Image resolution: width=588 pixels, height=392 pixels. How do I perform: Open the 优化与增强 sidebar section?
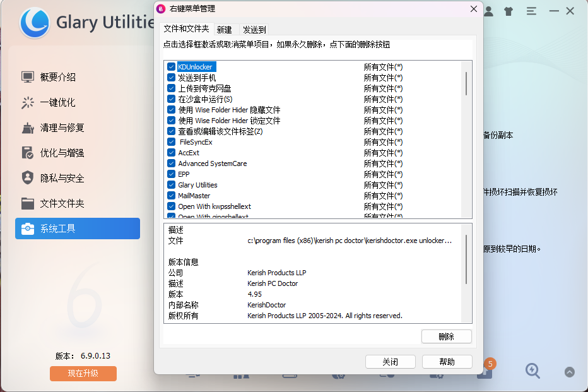[77, 153]
